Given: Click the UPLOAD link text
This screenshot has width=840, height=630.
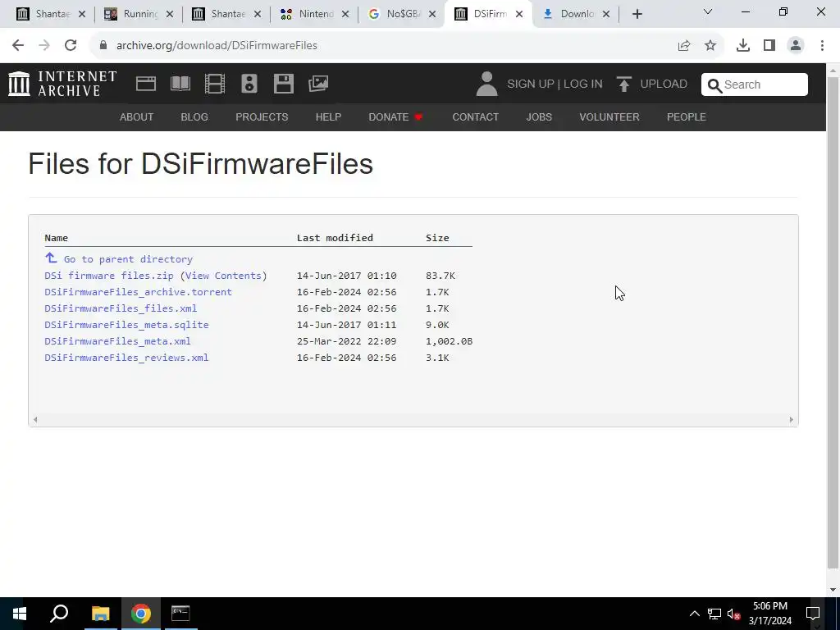Looking at the screenshot, I should [x=664, y=84].
